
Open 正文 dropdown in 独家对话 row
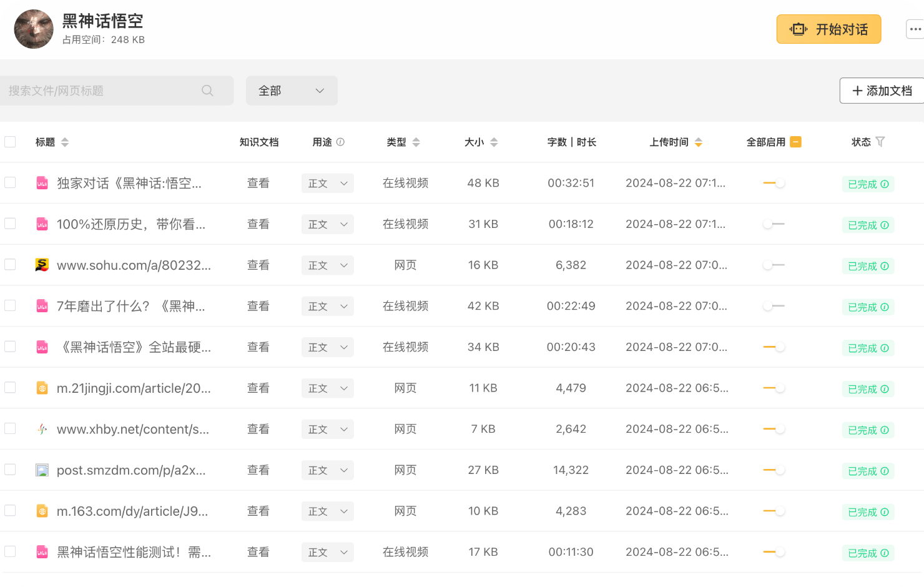click(x=328, y=183)
